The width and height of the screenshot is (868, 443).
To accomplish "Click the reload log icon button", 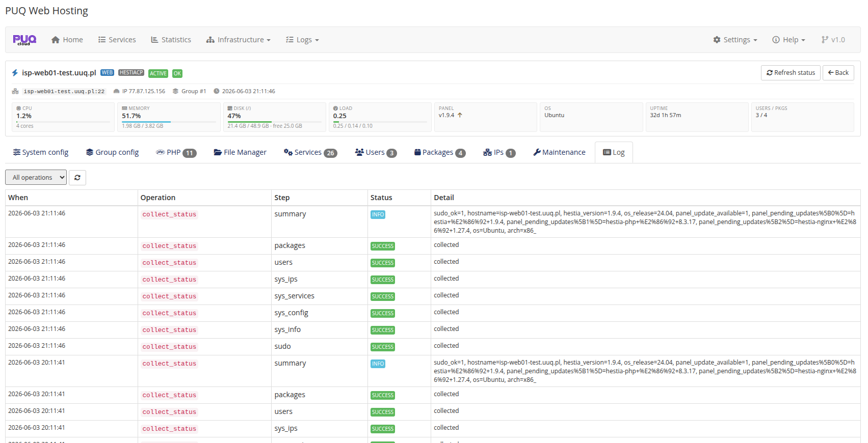I will pos(77,177).
